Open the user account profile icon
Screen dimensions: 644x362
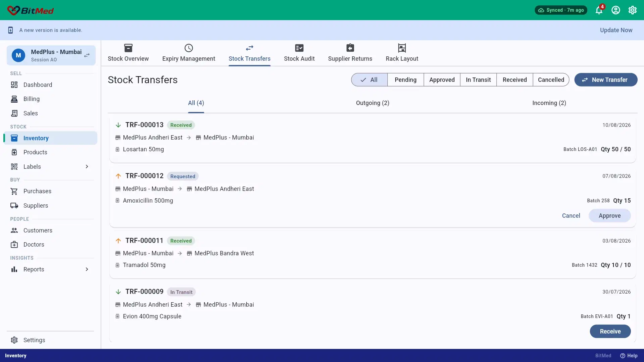(x=616, y=10)
